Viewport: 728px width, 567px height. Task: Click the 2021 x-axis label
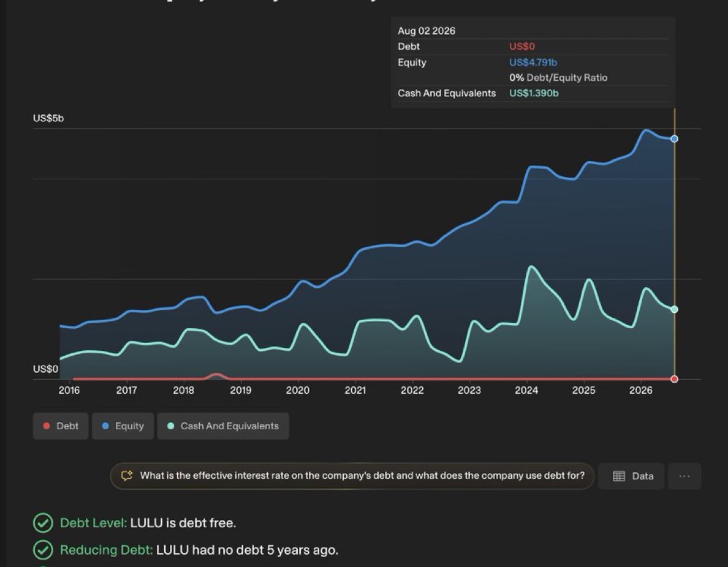pos(355,390)
